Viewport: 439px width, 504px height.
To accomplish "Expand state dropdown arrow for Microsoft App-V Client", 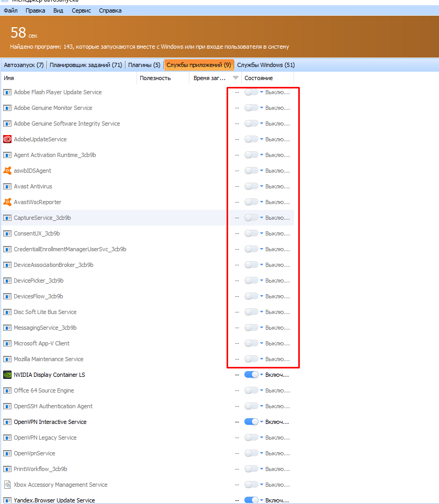I will coord(262,343).
